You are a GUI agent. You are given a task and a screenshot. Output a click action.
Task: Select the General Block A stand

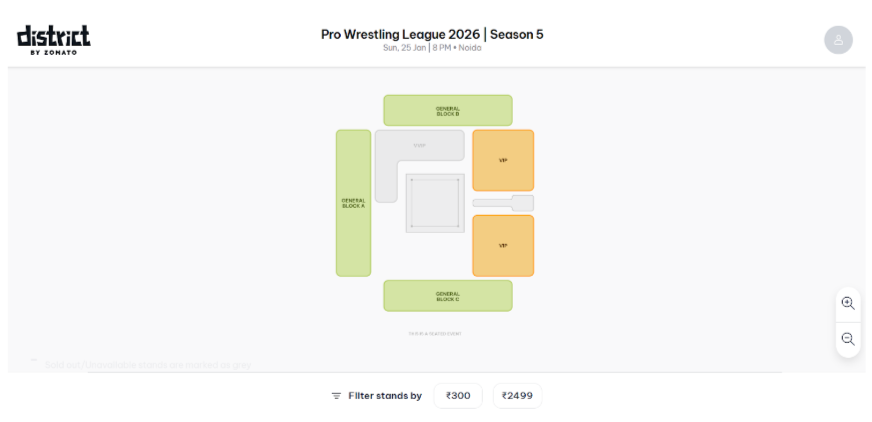pyautogui.click(x=353, y=203)
